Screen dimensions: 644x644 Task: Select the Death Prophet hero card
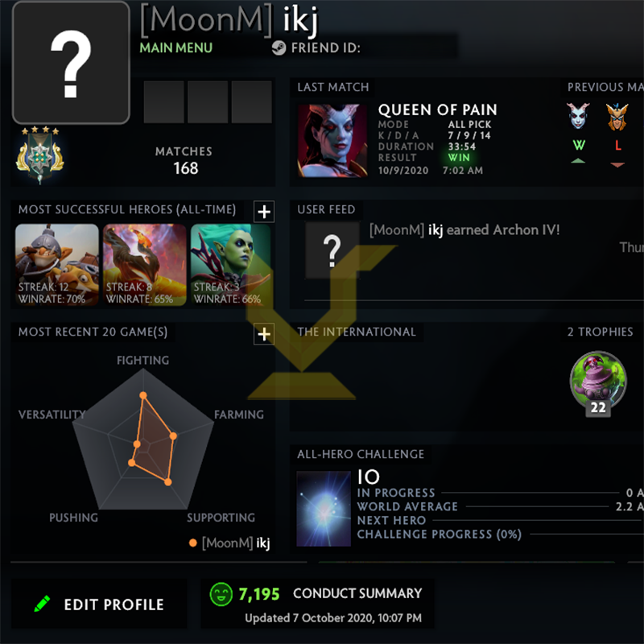click(x=231, y=265)
